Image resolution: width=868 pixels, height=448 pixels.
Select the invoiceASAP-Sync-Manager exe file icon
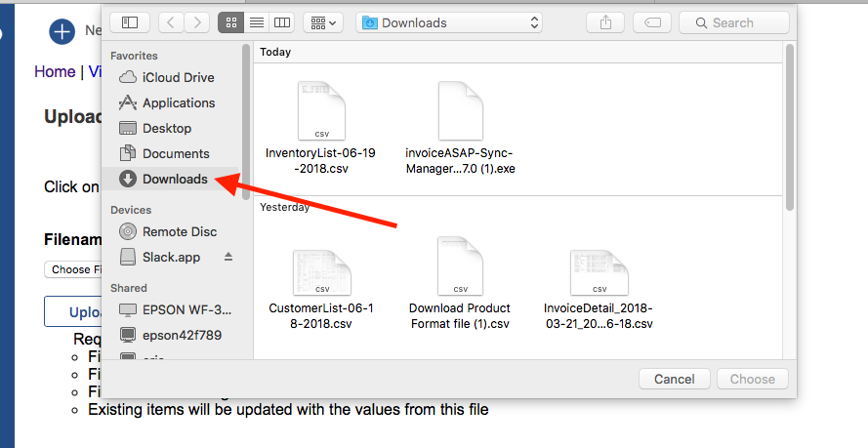[460, 110]
